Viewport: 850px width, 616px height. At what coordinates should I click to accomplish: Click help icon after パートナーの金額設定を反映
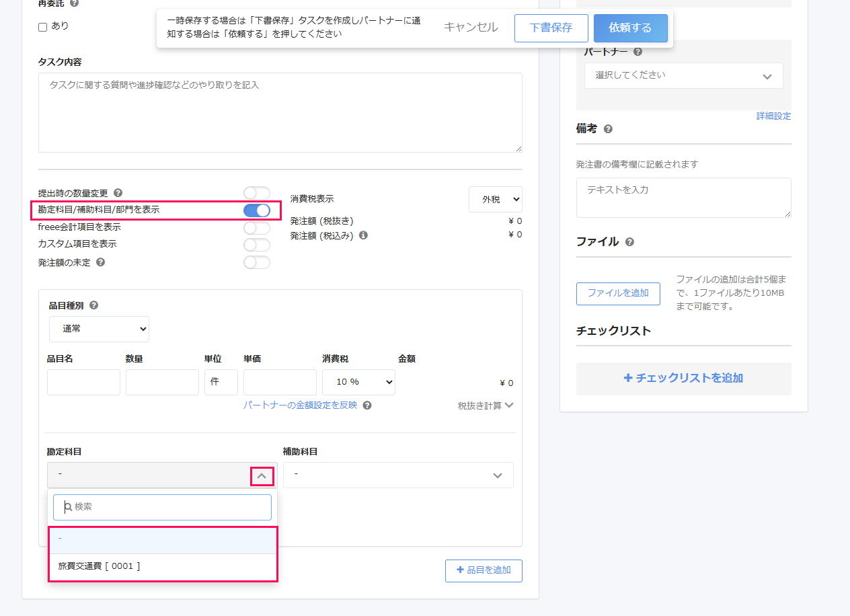[366, 406]
